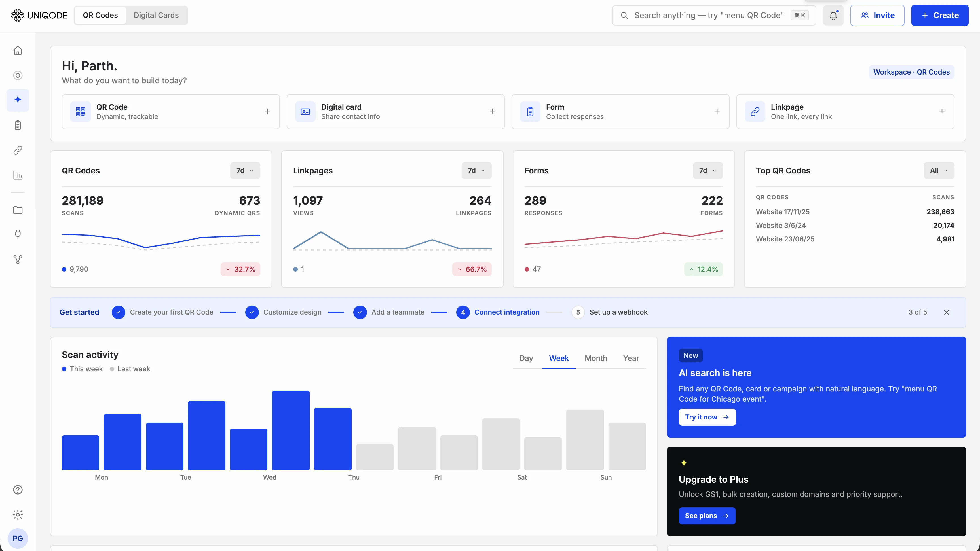The height and width of the screenshot is (551, 980).
Task: Switch to Digital Cards product toggle
Action: click(x=156, y=15)
